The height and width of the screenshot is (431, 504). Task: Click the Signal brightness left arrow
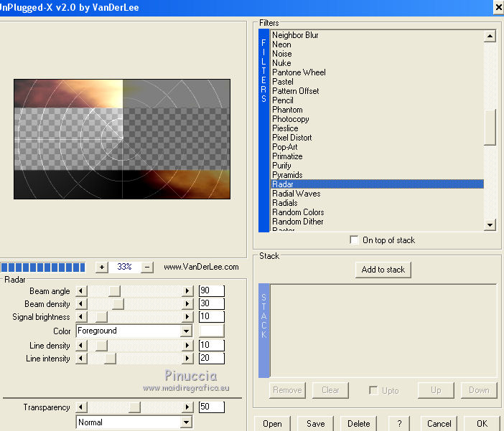[81, 317]
